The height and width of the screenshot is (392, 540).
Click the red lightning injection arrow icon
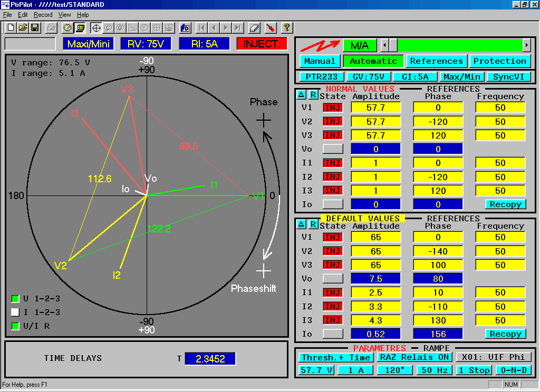[x=320, y=45]
